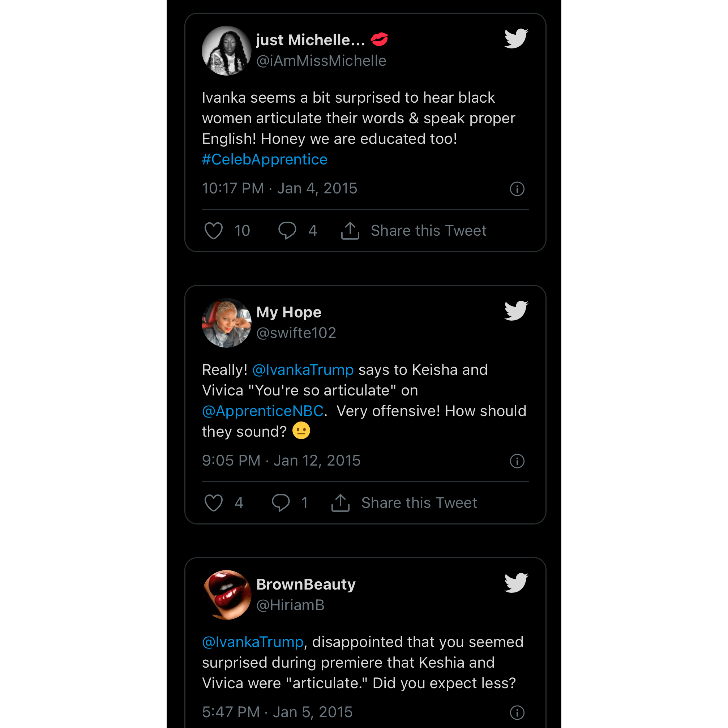Open just Michelle's profile picture

pos(227,51)
